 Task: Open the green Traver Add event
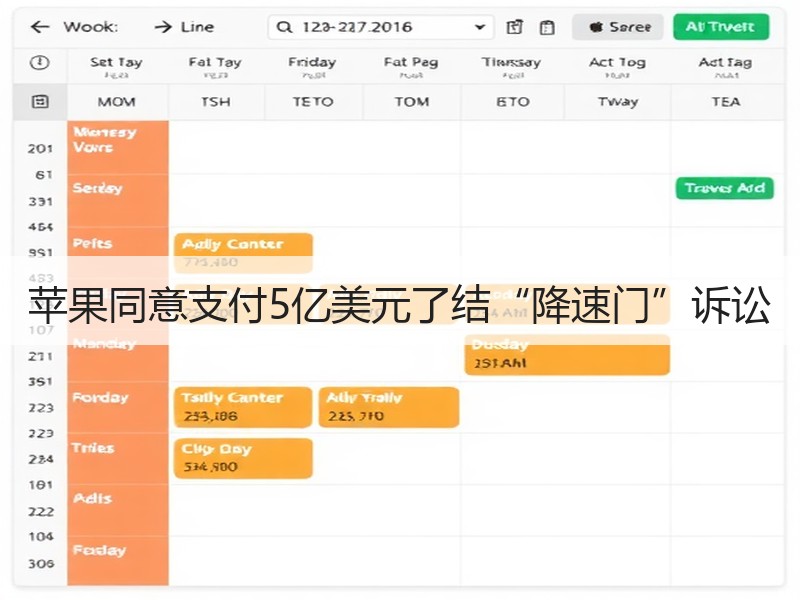pos(724,188)
